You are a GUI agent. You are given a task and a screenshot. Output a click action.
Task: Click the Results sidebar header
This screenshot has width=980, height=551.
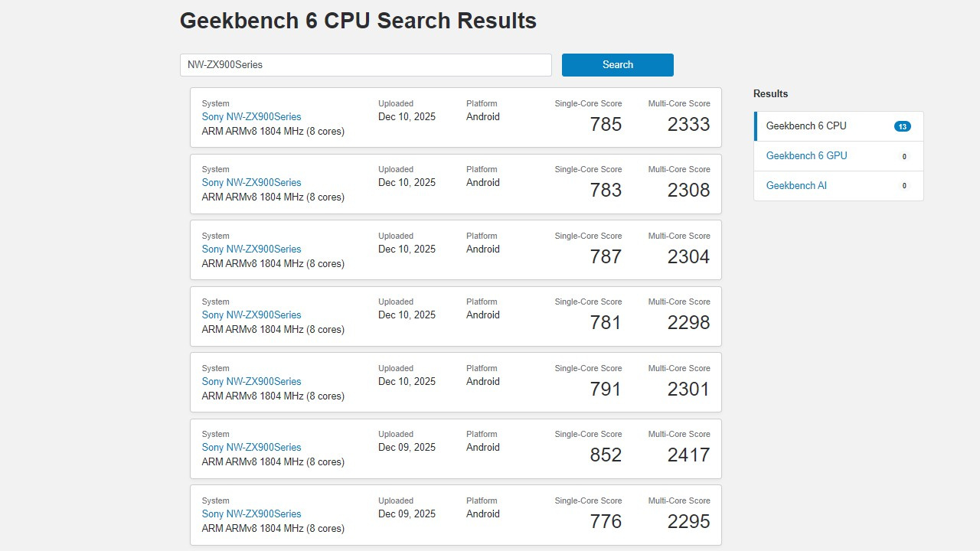click(770, 93)
